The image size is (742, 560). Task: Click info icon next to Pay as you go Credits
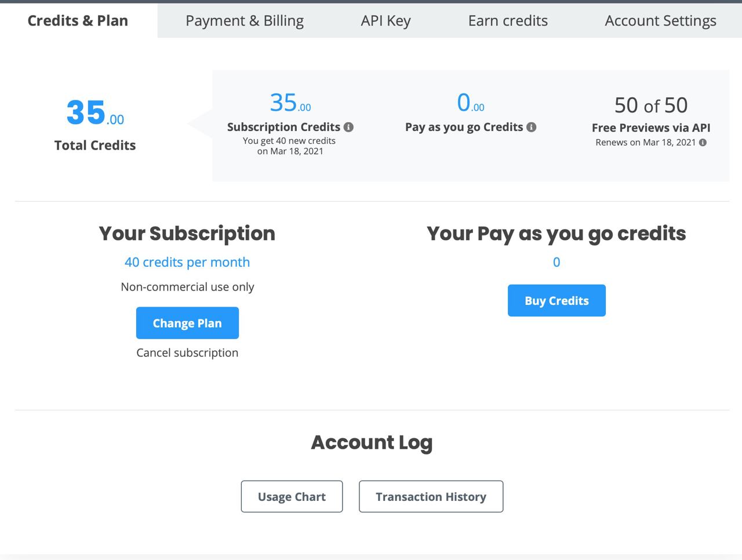click(531, 127)
